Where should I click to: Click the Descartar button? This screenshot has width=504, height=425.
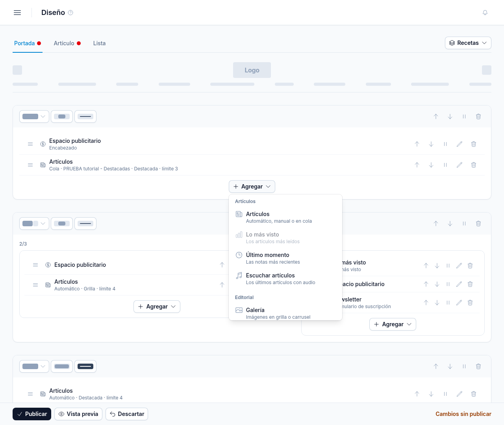click(127, 414)
